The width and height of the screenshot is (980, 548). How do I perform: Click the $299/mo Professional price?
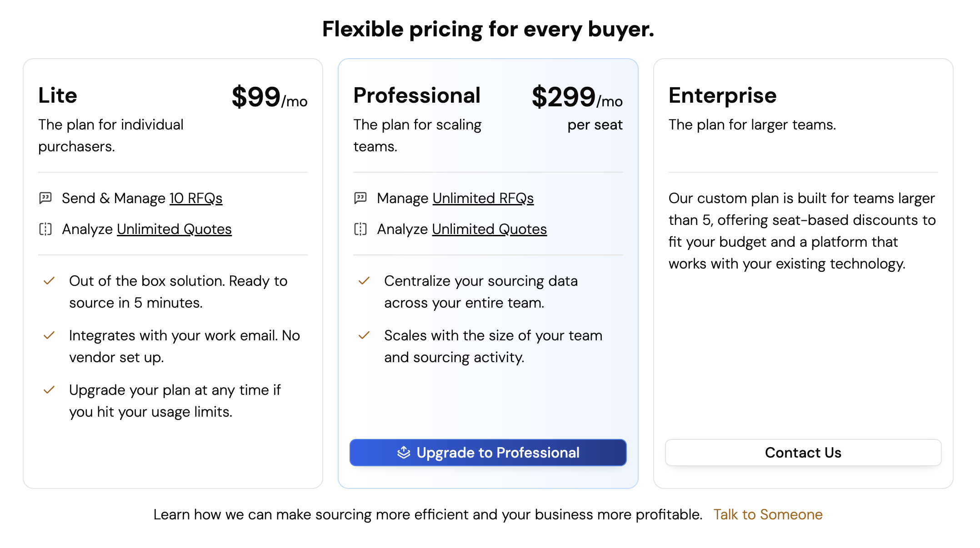(x=577, y=97)
